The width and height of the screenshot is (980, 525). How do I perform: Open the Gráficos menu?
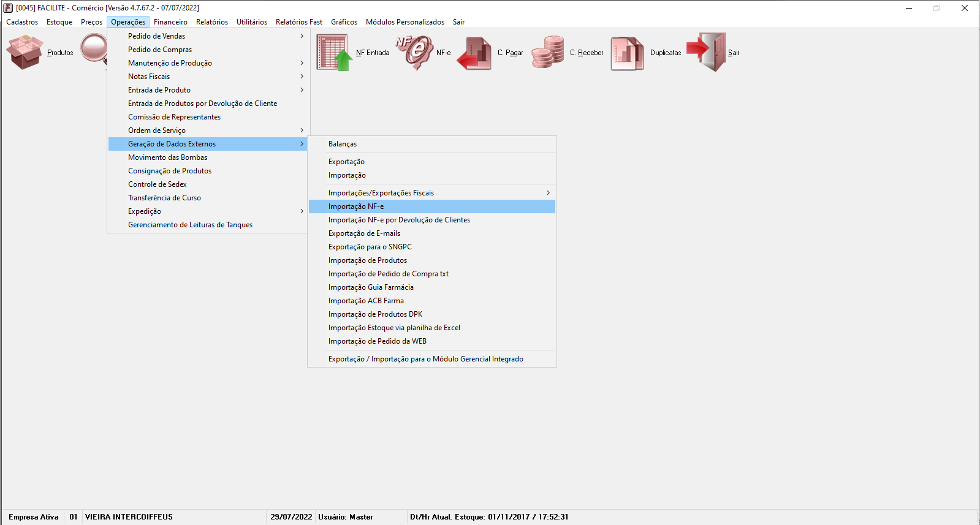click(344, 22)
